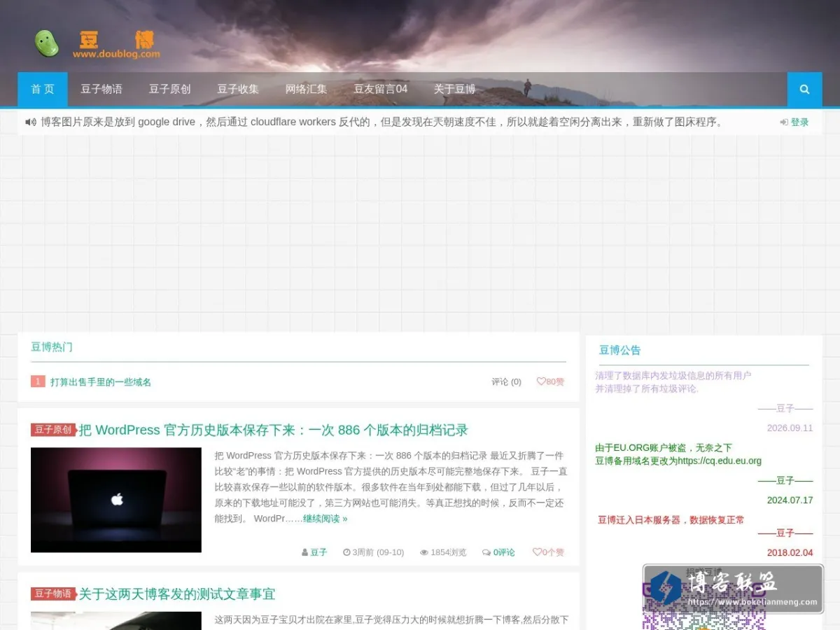This screenshot has height=630, width=840.
Task: Open the search magnifier button
Action: [x=804, y=90]
